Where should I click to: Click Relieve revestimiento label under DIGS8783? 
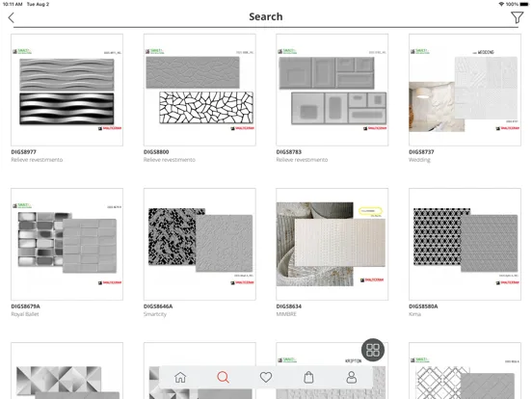[302, 160]
